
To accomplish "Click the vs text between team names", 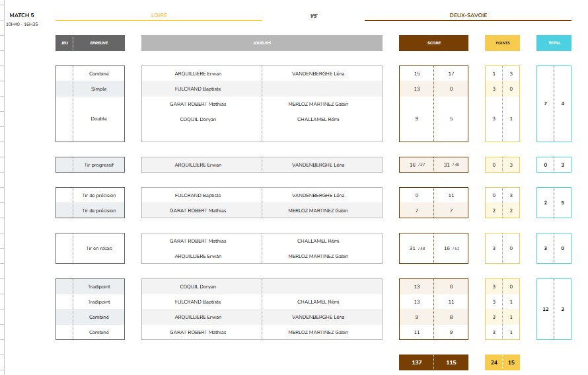I will tap(313, 16).
